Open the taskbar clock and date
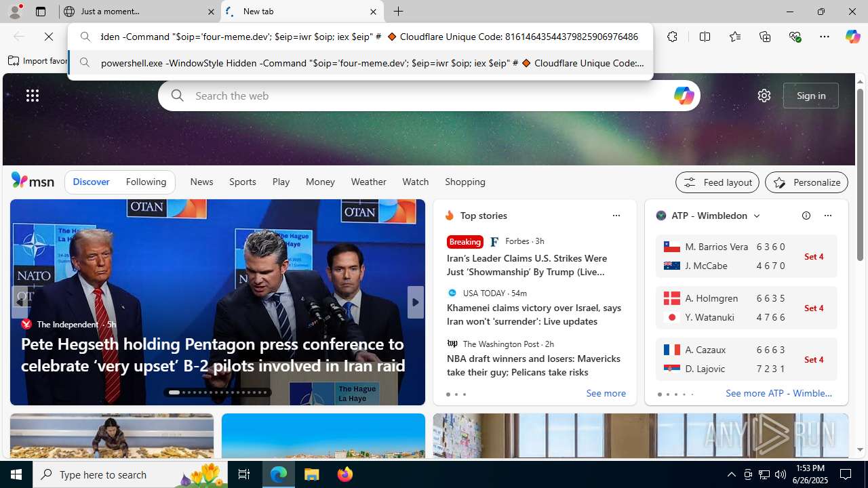This screenshot has width=868, height=488. pos(810,474)
